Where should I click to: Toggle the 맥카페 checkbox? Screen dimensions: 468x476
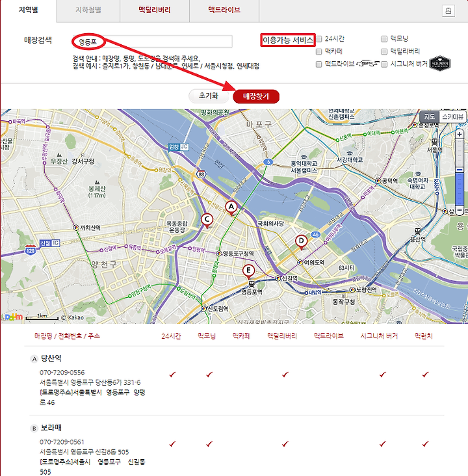tap(319, 51)
